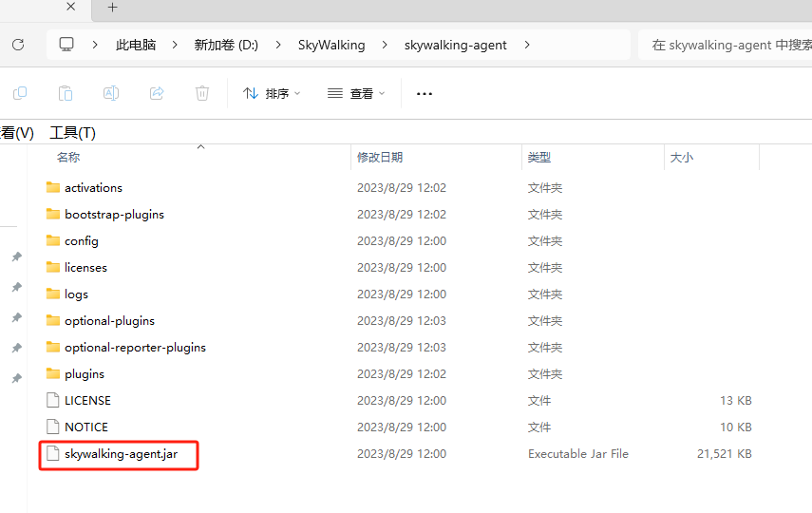The height and width of the screenshot is (513, 812).
Task: Click the computer monitor icon in address bar
Action: click(66, 45)
